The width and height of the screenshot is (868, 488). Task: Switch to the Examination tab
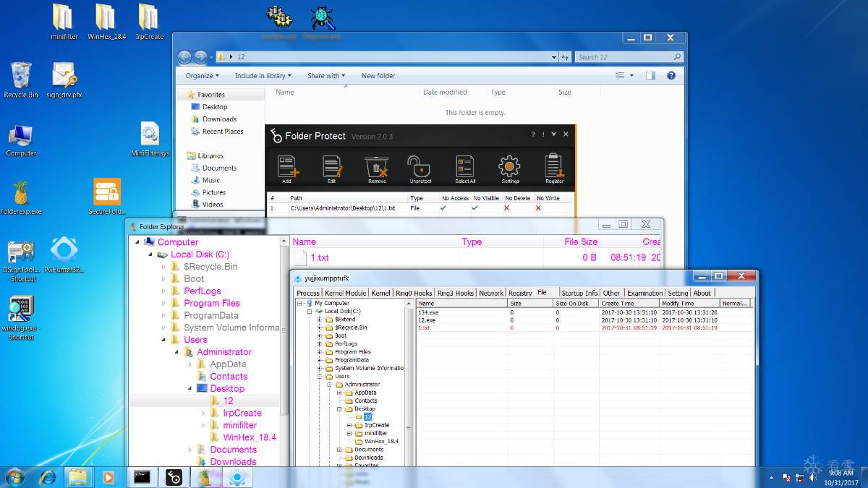pyautogui.click(x=644, y=293)
